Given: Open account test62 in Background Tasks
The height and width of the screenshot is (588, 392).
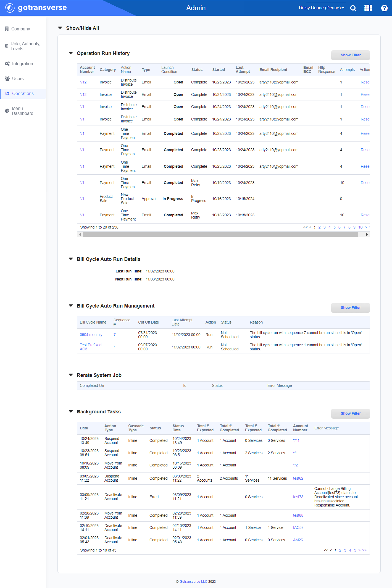Looking at the screenshot, I should point(298,478).
